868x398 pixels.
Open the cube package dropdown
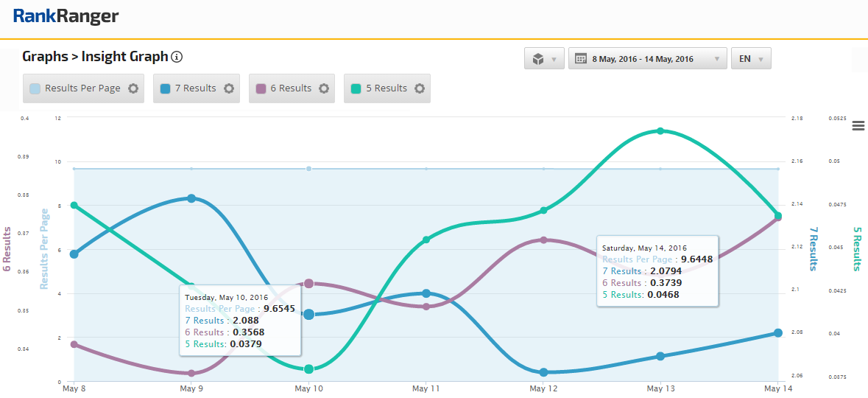(x=544, y=59)
